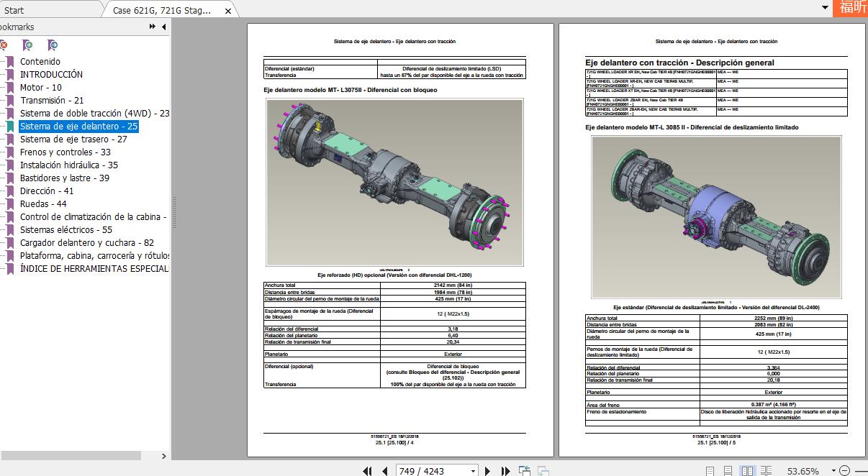Open the page number dropdown

(473, 471)
